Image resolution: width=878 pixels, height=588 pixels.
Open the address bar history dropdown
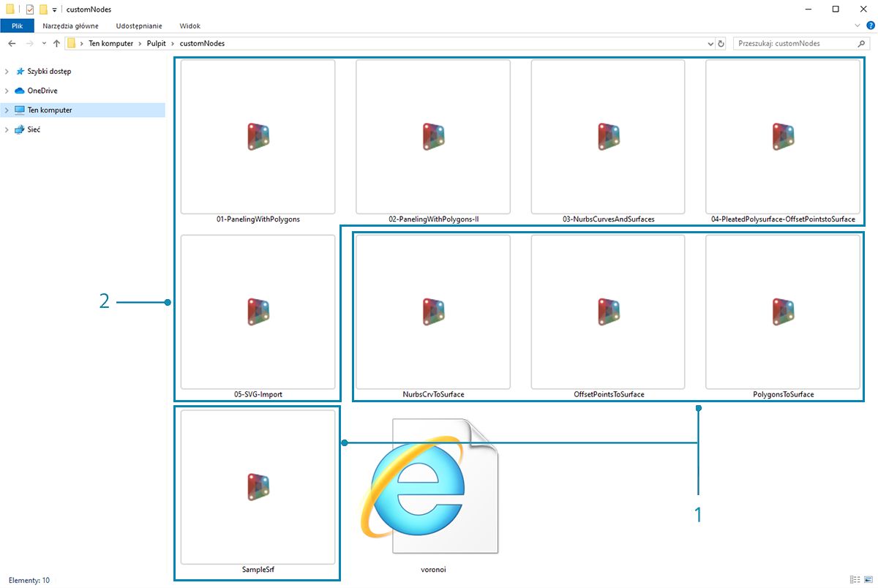click(x=710, y=44)
